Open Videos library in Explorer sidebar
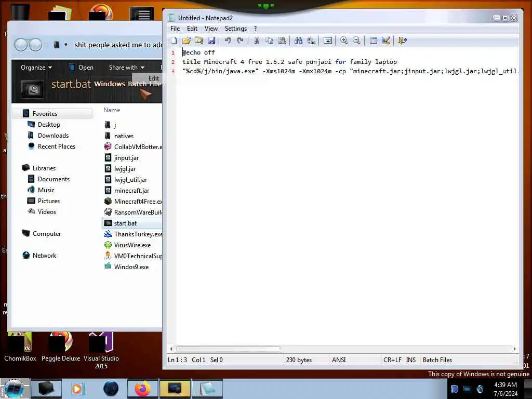Viewport: 532px width, 399px height. [x=47, y=212]
